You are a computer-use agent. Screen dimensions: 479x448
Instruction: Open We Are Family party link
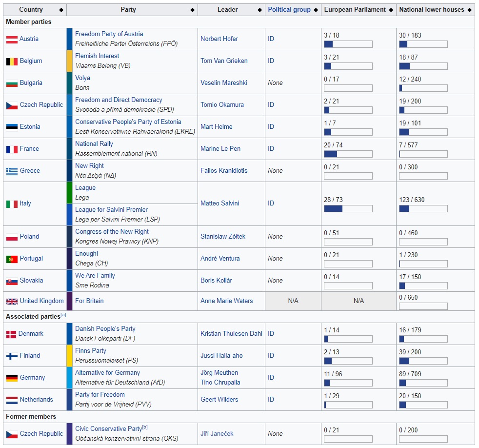(95, 275)
